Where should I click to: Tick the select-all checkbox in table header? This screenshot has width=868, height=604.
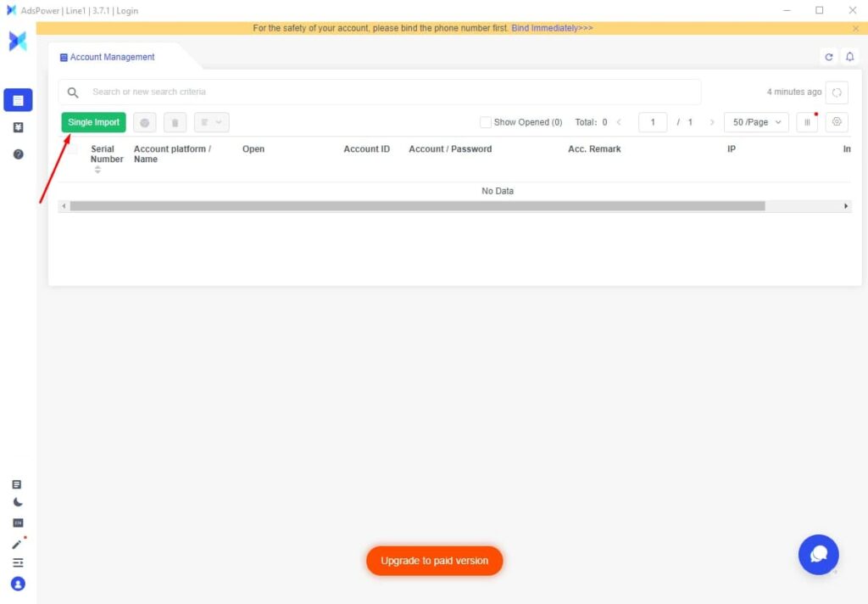[73, 149]
